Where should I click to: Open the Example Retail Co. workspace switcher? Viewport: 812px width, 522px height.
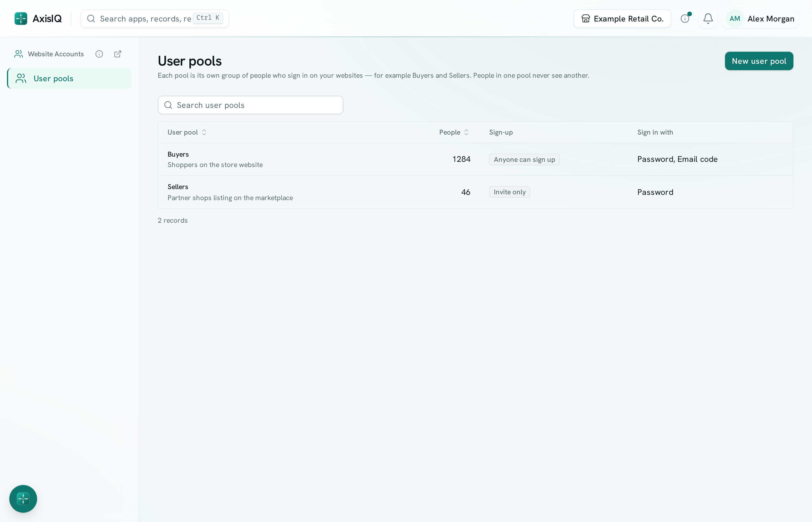[x=622, y=19]
